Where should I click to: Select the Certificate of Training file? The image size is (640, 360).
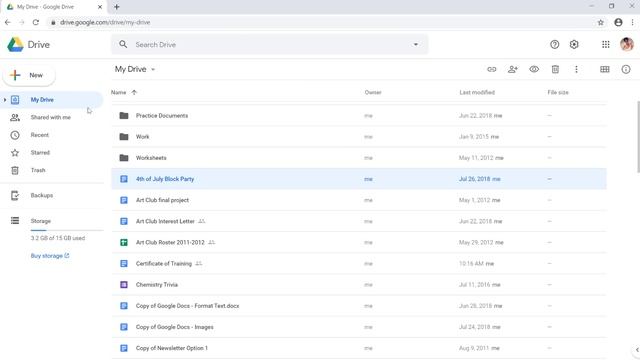click(358, 264)
